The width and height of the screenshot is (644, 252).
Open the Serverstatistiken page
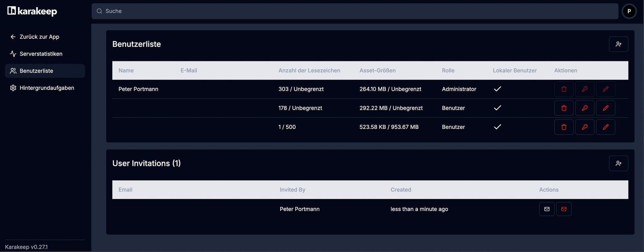click(x=41, y=54)
